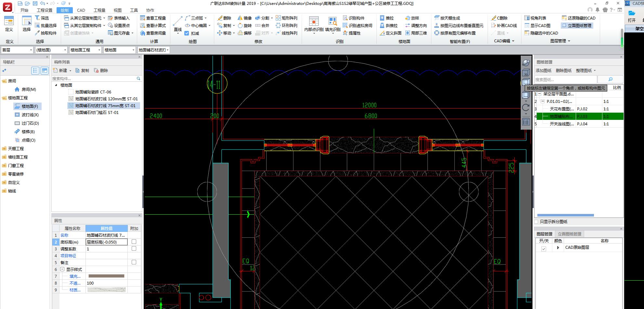Click 添加图纸 button
The height and width of the screenshot is (309, 644).
544,70
